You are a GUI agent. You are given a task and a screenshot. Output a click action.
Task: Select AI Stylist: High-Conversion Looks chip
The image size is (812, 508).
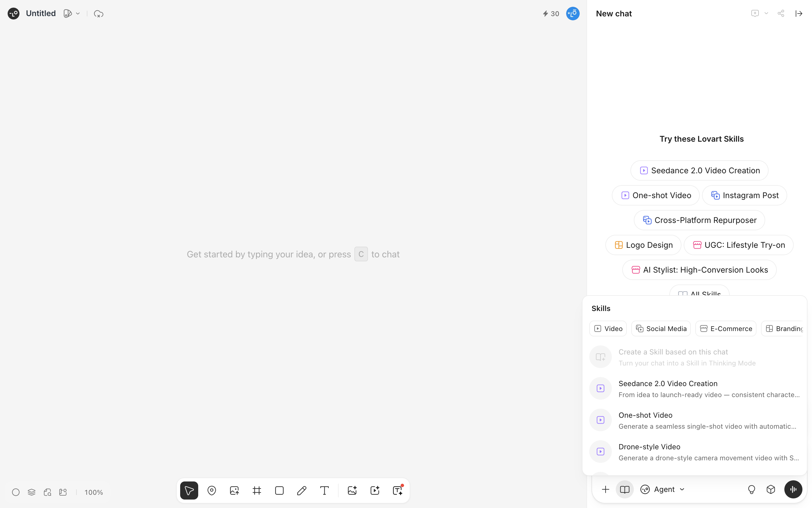click(699, 270)
